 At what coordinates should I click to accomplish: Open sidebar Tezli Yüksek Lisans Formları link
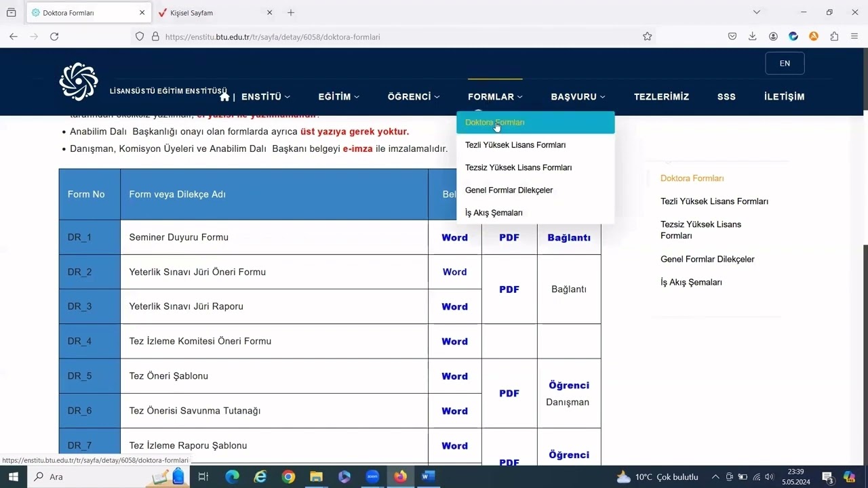click(x=714, y=201)
